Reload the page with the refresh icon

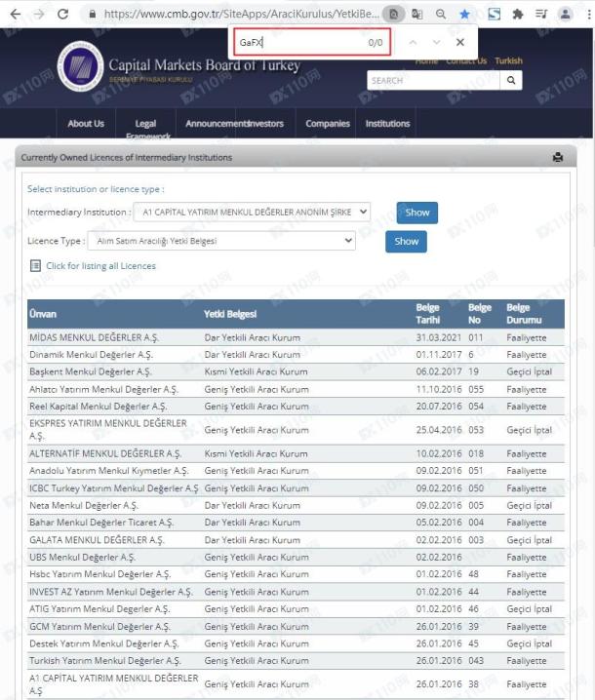63,14
